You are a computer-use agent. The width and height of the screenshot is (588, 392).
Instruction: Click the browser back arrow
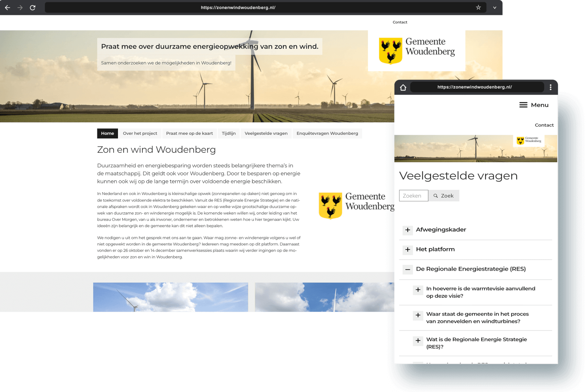click(x=7, y=7)
